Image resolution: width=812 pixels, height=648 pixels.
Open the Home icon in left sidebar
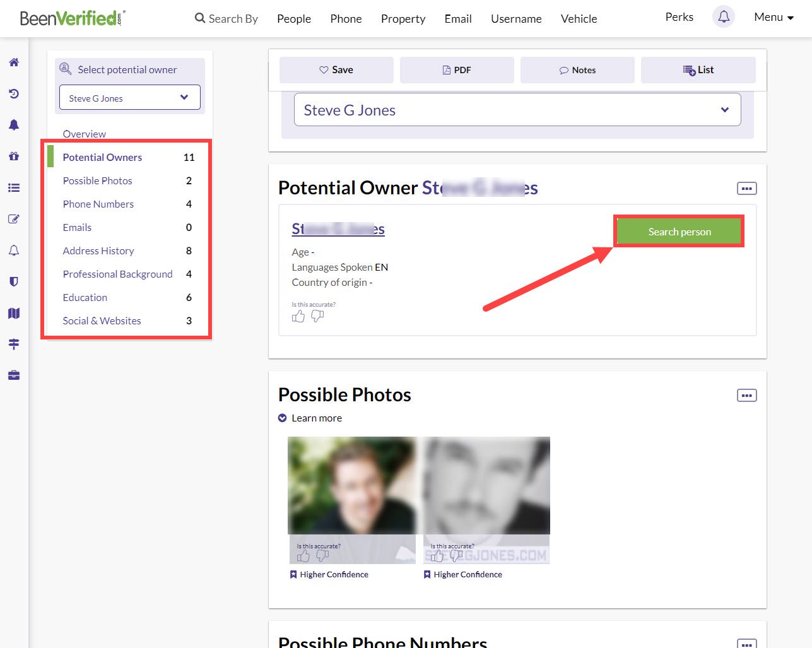point(14,62)
